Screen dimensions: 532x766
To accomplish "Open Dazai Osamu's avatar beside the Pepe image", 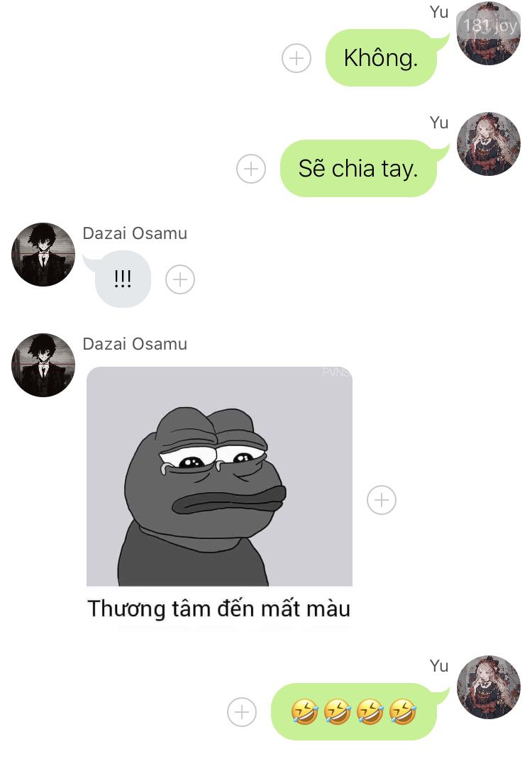I will [43, 365].
